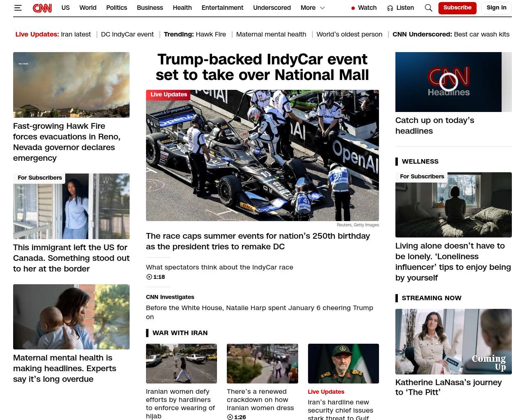
Task: Open the Hawk Fire smoke thumbnail
Action: pos(71,85)
